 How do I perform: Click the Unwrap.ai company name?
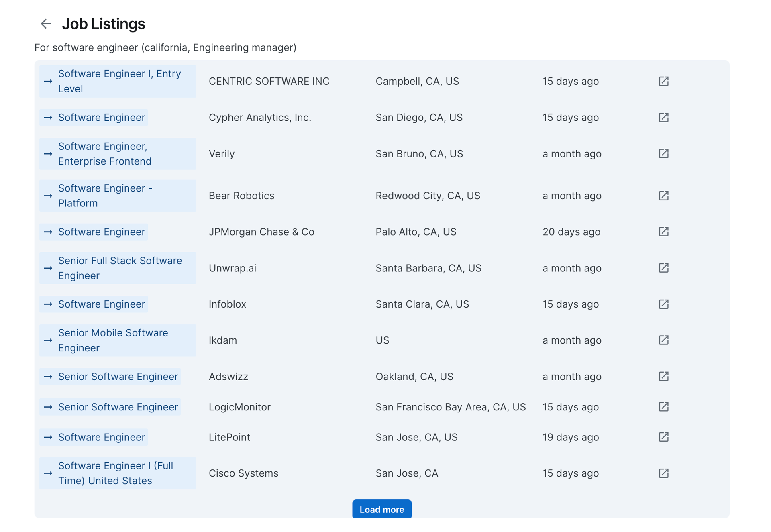pos(233,268)
